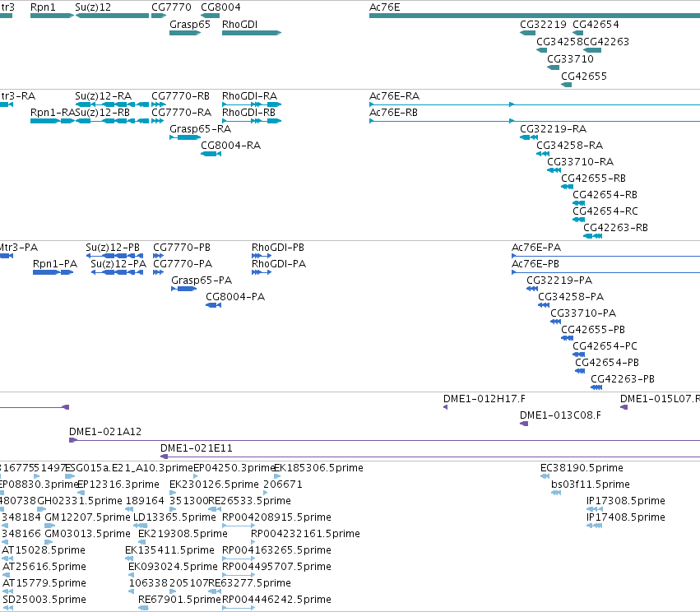Click transcript RhoGDI-RA

[249, 96]
